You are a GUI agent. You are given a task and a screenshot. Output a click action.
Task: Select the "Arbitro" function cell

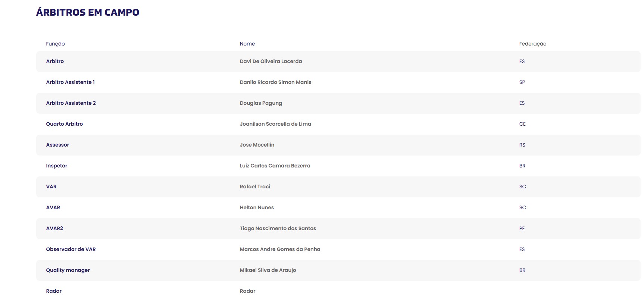point(55,61)
